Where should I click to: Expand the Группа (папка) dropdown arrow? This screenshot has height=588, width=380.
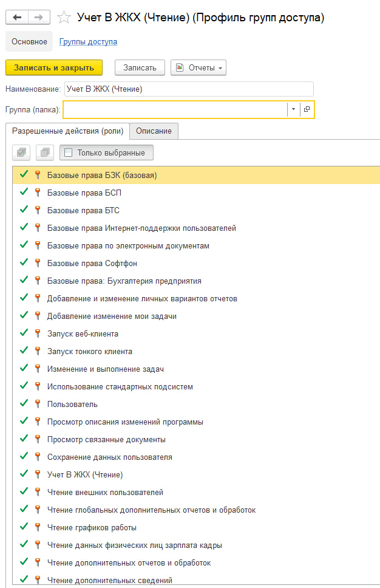(x=293, y=109)
